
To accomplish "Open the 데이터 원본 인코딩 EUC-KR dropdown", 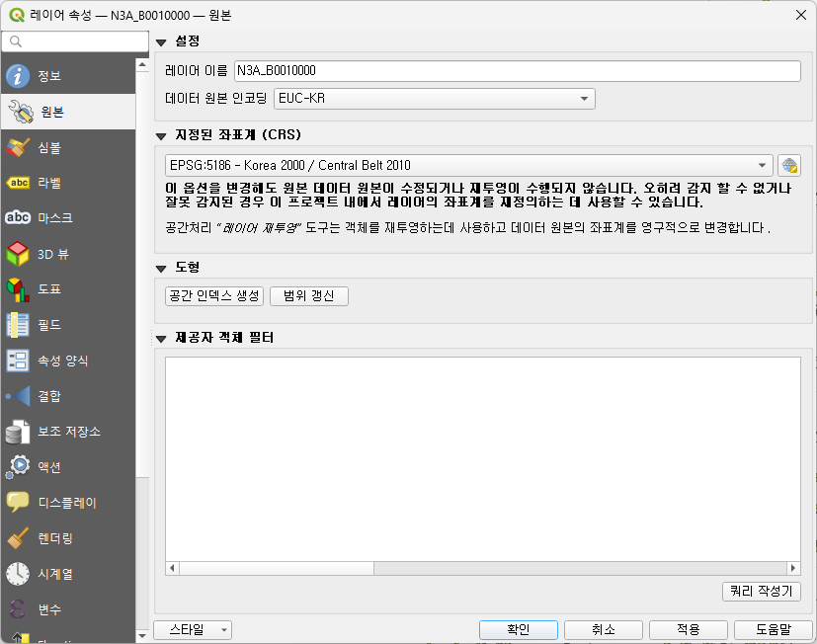I will (434, 99).
